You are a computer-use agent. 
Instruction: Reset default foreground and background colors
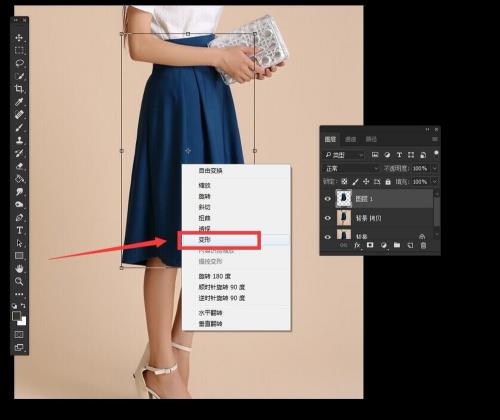tap(15, 306)
